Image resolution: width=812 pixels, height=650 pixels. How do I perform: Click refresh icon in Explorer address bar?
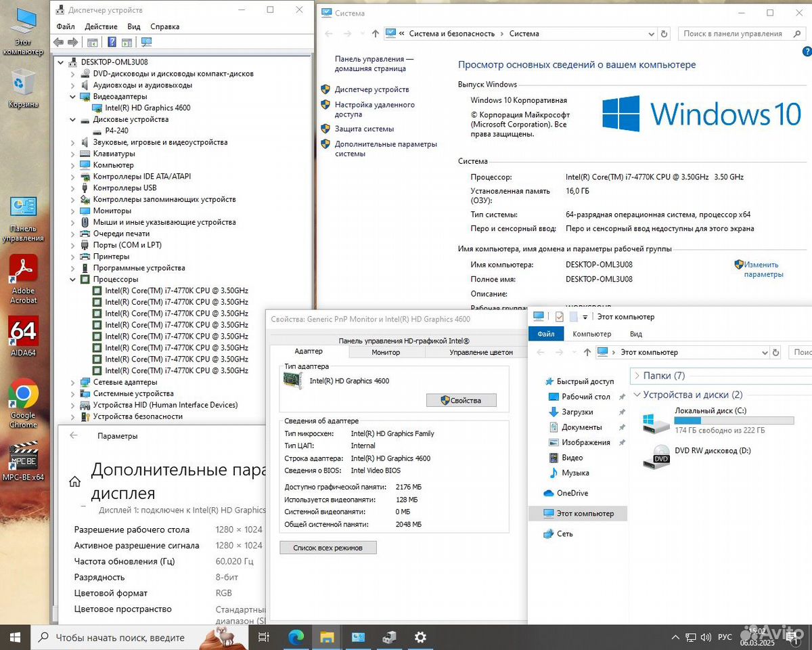click(x=775, y=352)
